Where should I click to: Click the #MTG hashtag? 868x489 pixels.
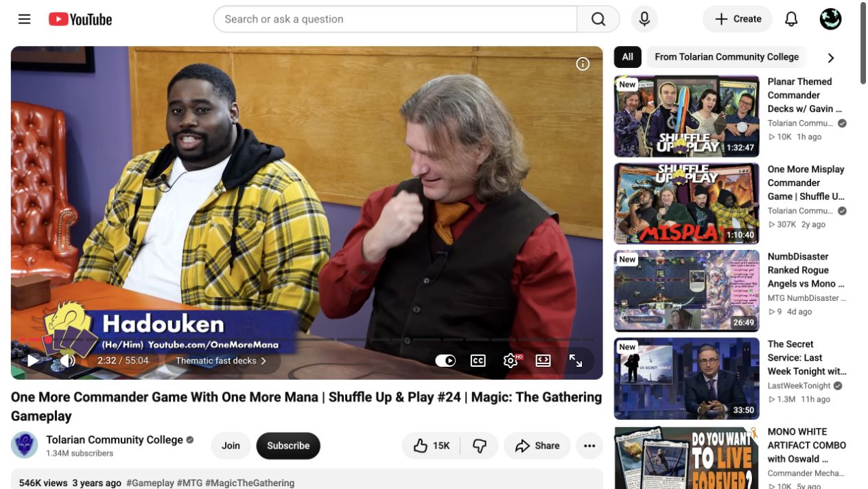190,483
